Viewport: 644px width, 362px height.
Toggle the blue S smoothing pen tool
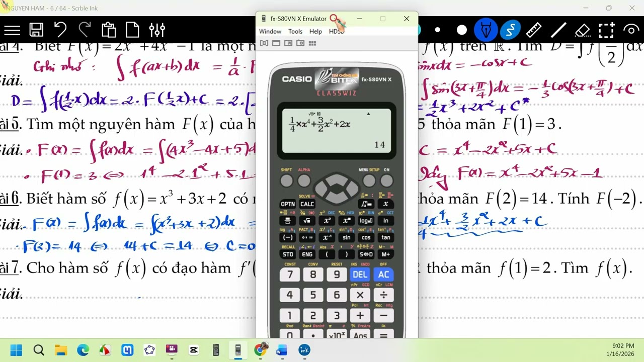point(510,30)
